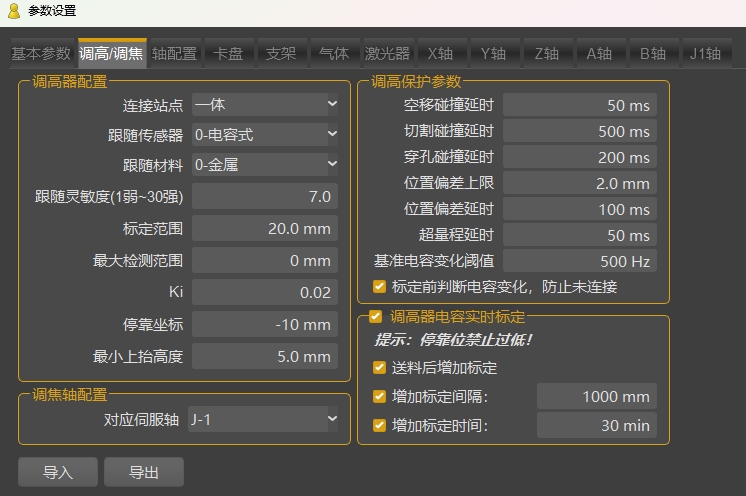Go to the 激光器 tab
This screenshot has height=496, width=746.
point(387,53)
